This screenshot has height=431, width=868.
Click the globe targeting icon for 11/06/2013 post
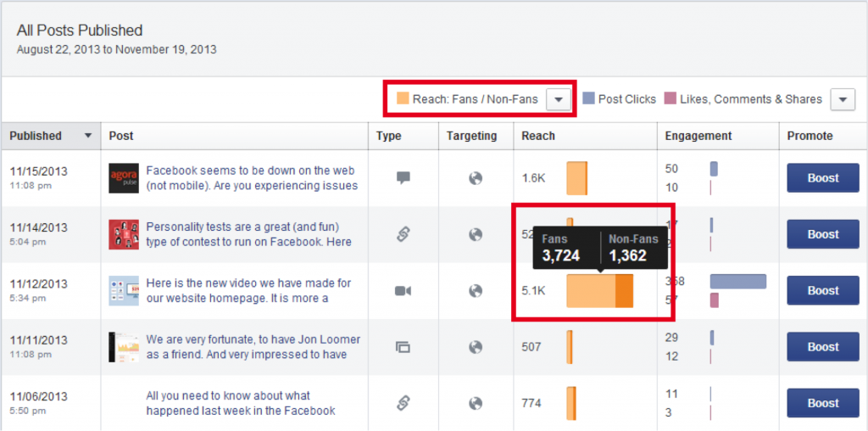476,403
